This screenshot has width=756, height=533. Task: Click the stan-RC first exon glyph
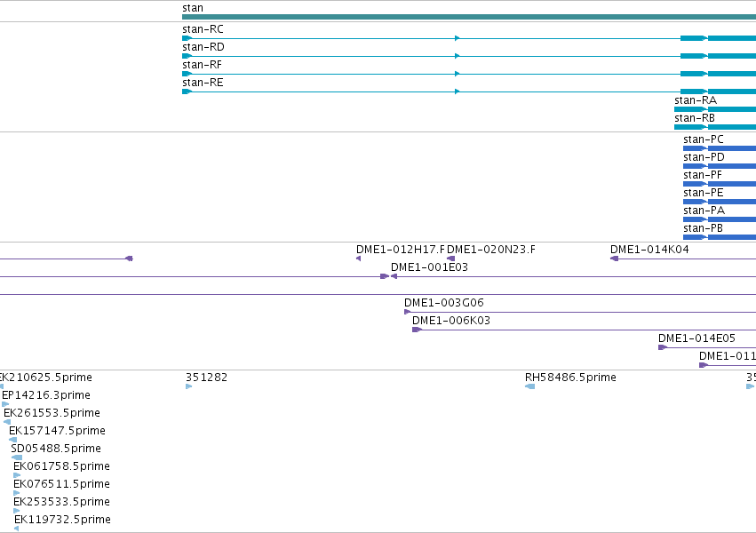pyautogui.click(x=187, y=38)
